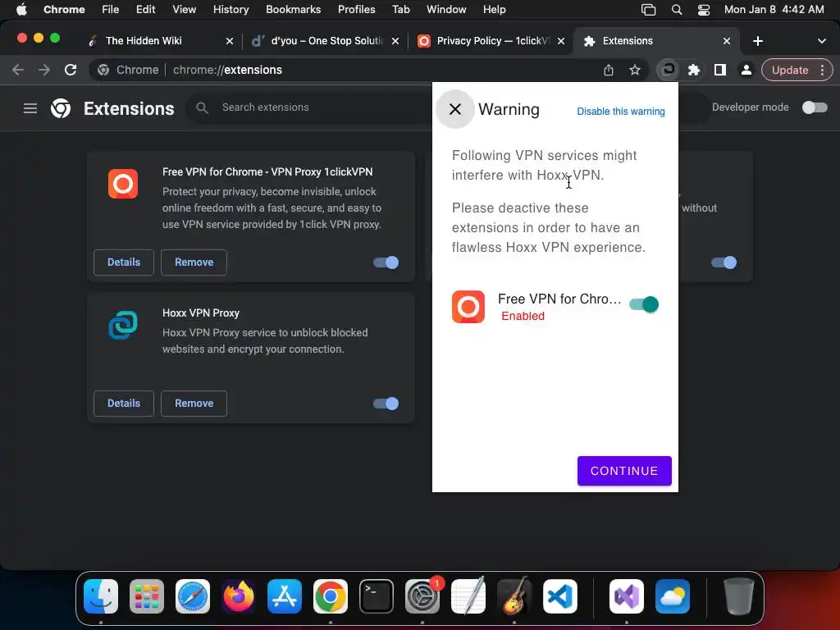Screen dimensions: 840x630
Task: Open the File menu
Action: (111, 10)
